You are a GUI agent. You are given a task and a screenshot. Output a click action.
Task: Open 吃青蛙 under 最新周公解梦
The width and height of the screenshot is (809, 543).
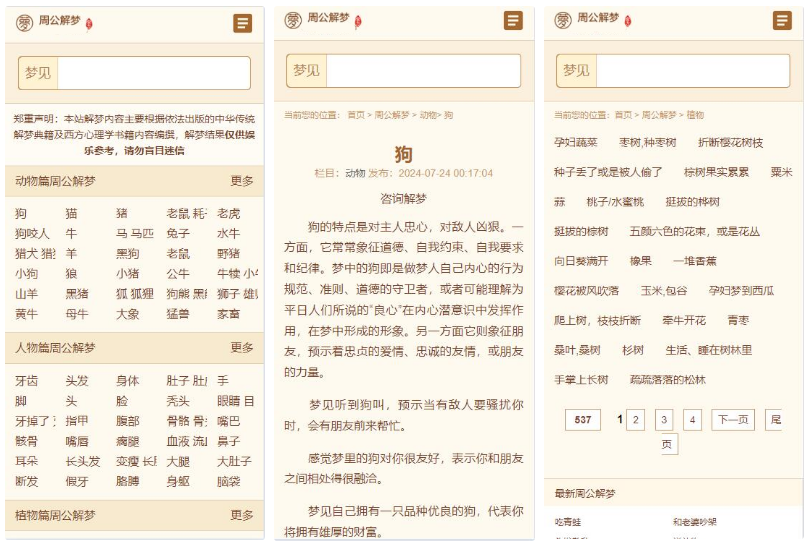(x=567, y=522)
